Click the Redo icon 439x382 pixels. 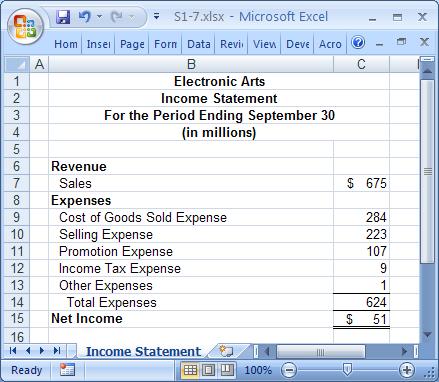(x=117, y=16)
